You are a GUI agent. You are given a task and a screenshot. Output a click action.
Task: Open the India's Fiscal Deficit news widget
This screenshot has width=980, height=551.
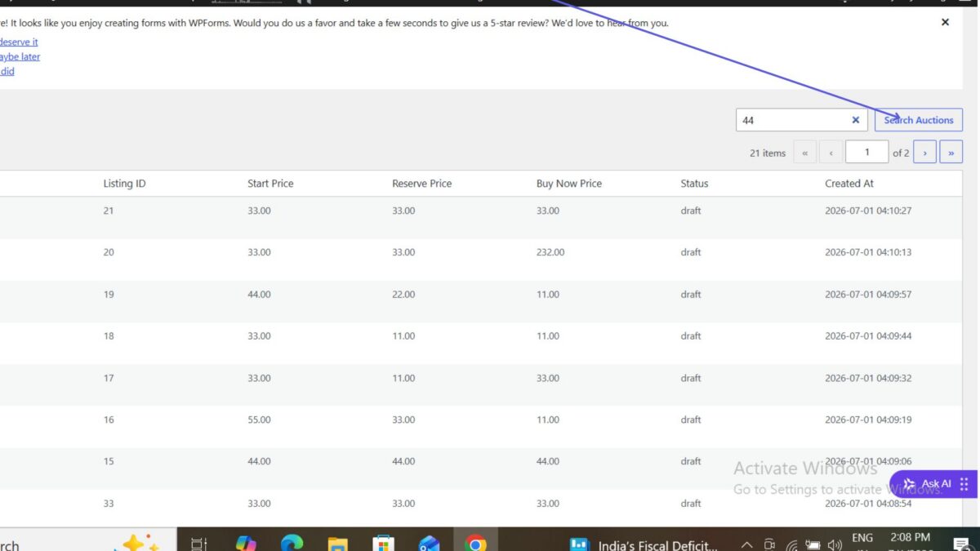click(644, 544)
